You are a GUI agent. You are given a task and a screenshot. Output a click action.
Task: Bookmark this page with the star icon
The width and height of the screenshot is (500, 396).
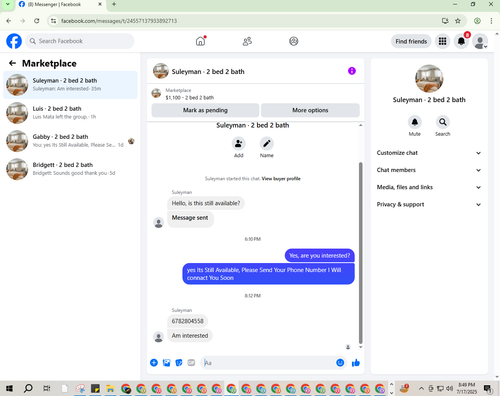point(458,21)
